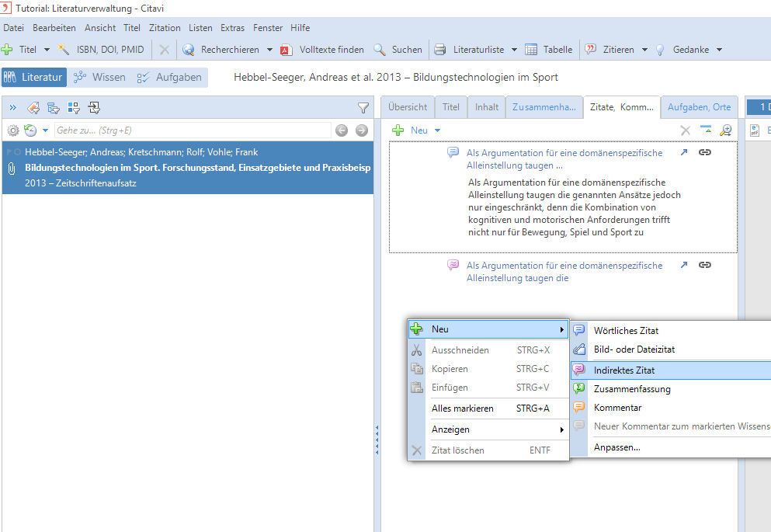Select Kommentar in the Neu submenu
The width and height of the screenshot is (771, 532).
tap(671, 408)
